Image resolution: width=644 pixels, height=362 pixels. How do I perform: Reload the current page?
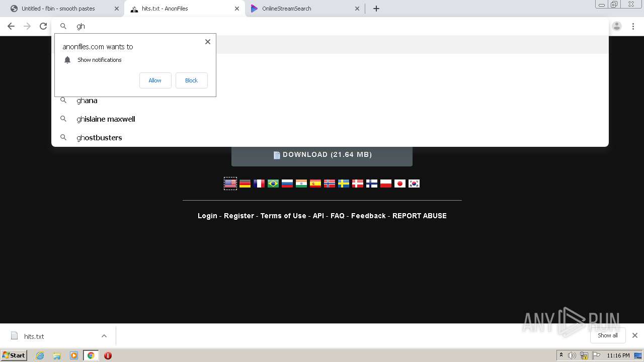(43, 26)
